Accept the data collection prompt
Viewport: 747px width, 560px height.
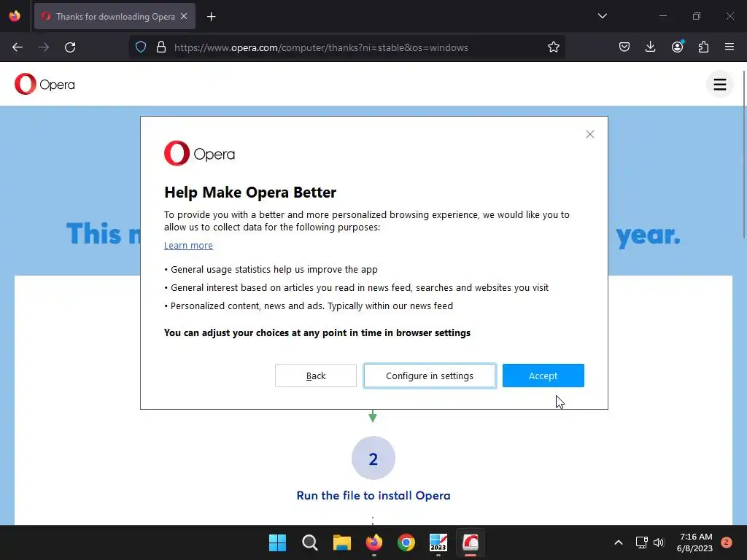click(543, 376)
